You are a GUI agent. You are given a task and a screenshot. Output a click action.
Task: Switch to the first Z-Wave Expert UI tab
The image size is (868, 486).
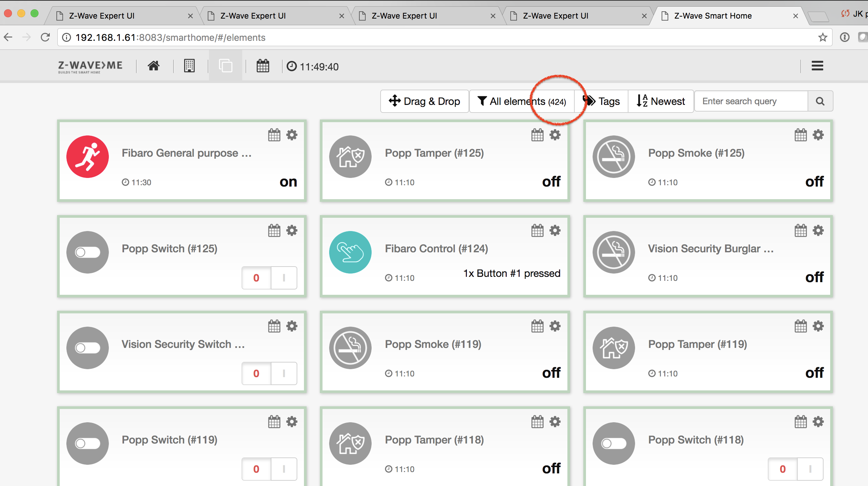pyautogui.click(x=102, y=16)
